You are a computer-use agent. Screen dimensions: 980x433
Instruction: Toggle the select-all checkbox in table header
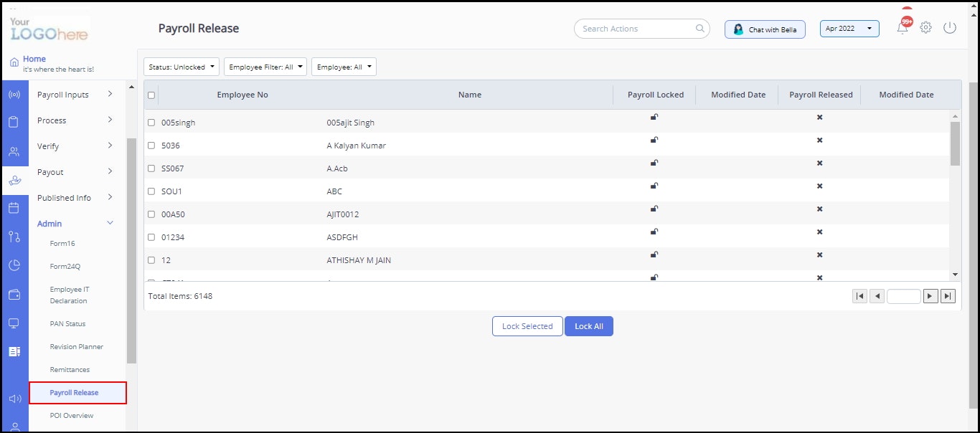pyautogui.click(x=151, y=94)
